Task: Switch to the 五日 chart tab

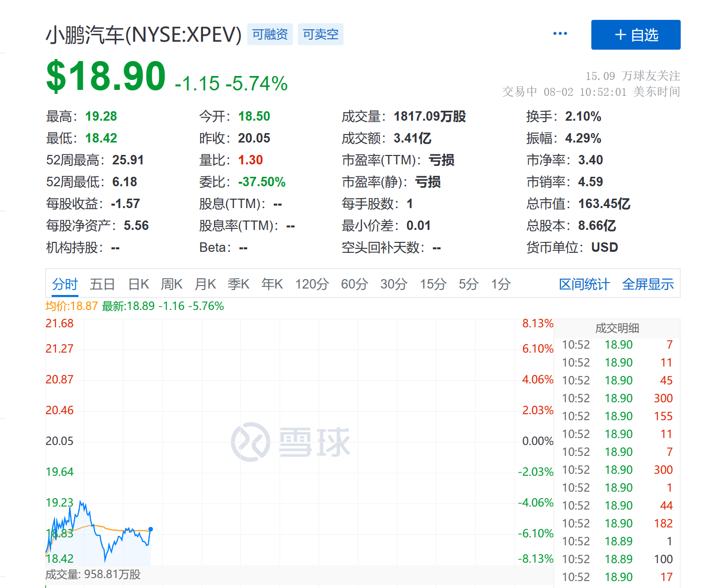Action: click(102, 284)
